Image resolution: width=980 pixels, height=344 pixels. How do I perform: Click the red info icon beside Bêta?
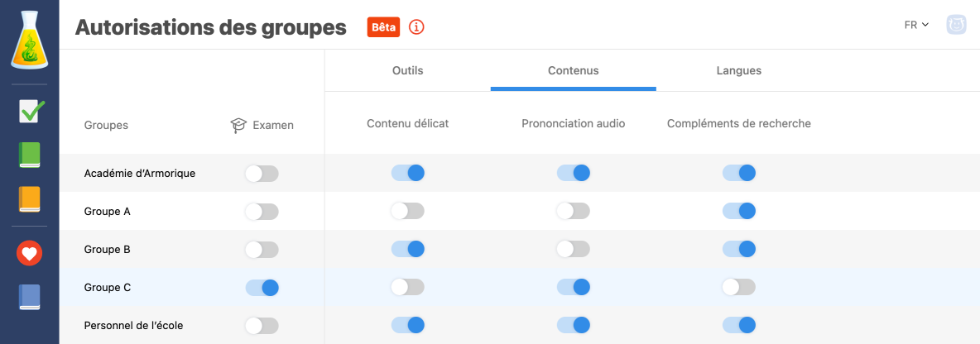[x=416, y=27]
